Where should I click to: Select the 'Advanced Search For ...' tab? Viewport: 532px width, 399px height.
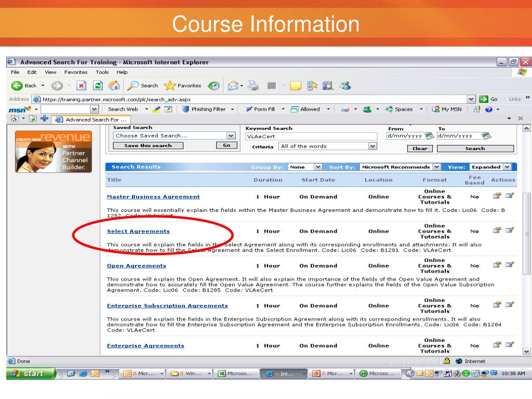(x=91, y=119)
